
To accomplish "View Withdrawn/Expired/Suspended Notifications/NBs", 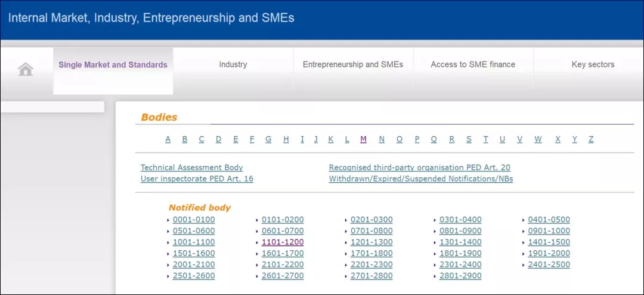I will pyautogui.click(x=420, y=179).
